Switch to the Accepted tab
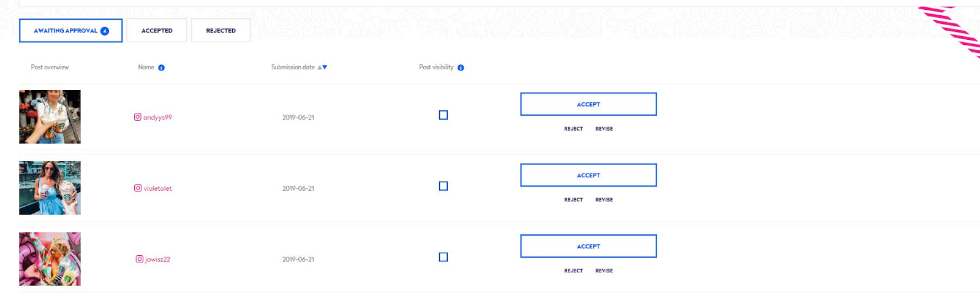980x295 pixels. point(157,31)
